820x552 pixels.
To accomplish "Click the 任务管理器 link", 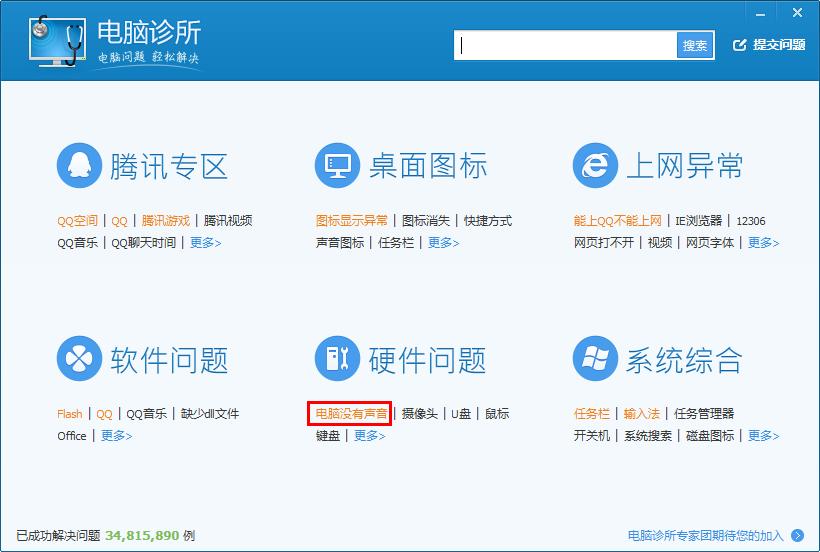I will tap(704, 413).
